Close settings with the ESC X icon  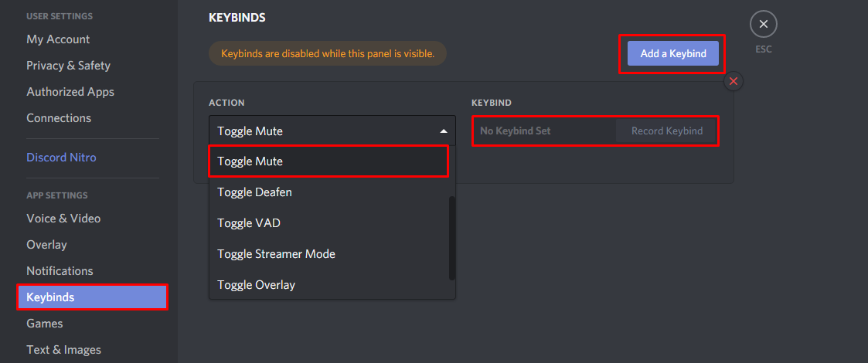pos(763,25)
